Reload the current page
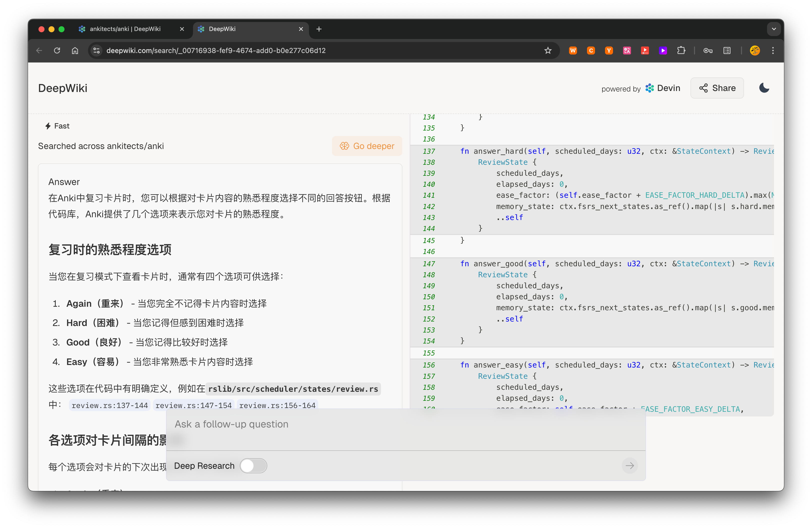 [x=57, y=50]
